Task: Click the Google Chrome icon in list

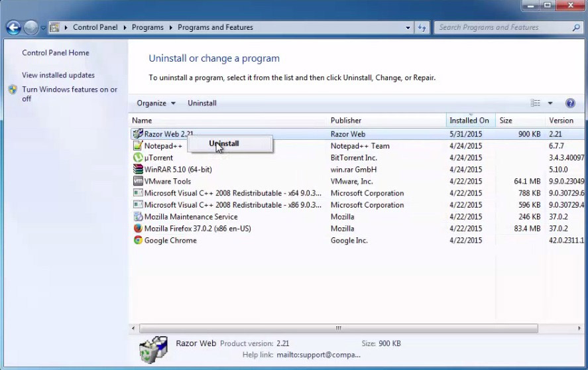Action: coord(138,241)
